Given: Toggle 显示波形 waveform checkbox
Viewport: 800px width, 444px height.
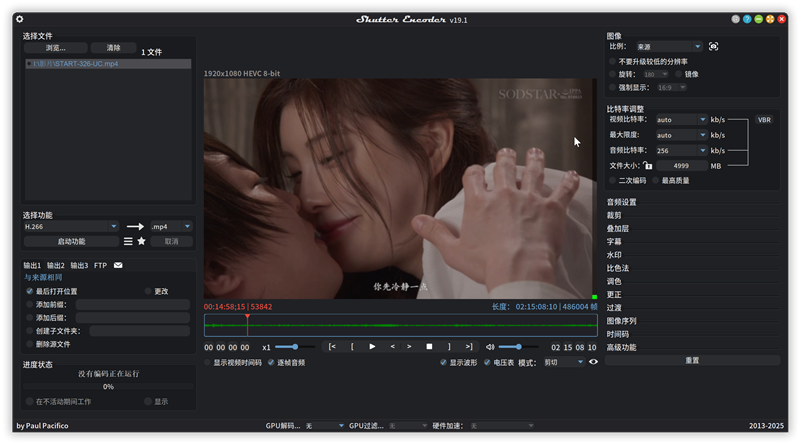Looking at the screenshot, I should (443, 362).
